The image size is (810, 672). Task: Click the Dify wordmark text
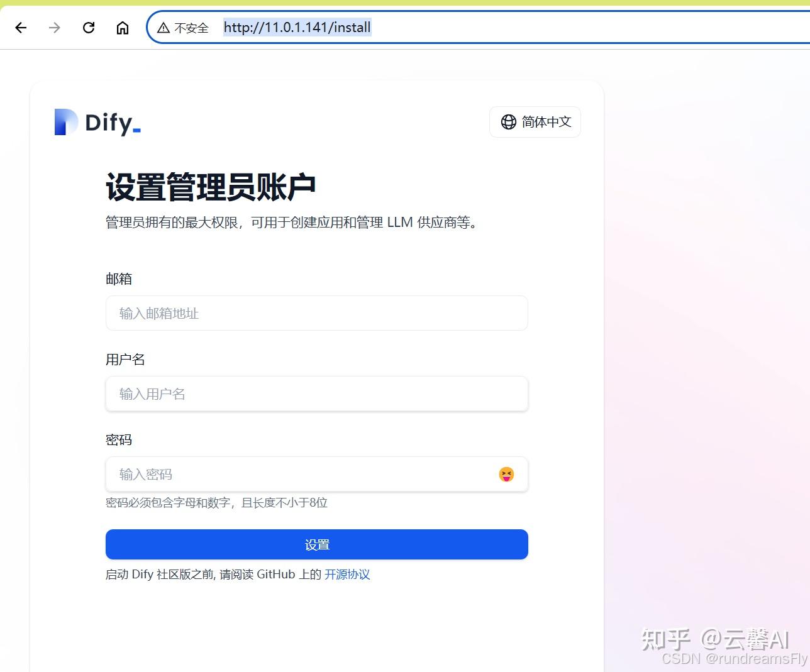(108, 122)
